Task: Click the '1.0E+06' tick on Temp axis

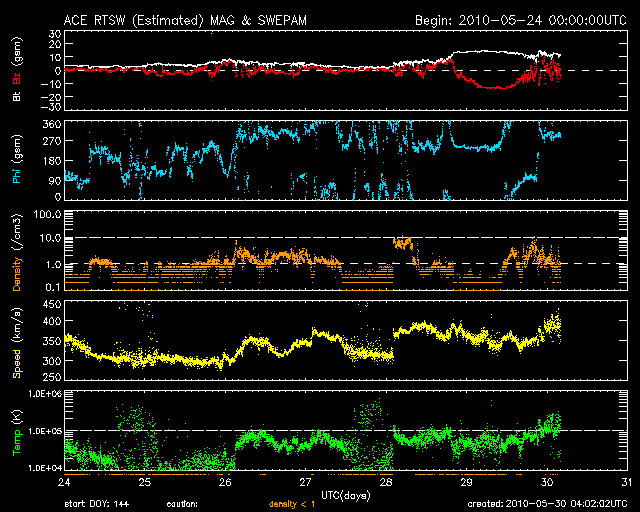Action: tap(45, 394)
